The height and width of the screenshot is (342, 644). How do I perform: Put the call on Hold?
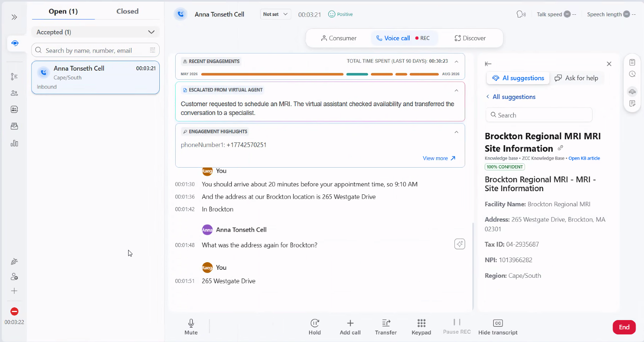(315, 326)
